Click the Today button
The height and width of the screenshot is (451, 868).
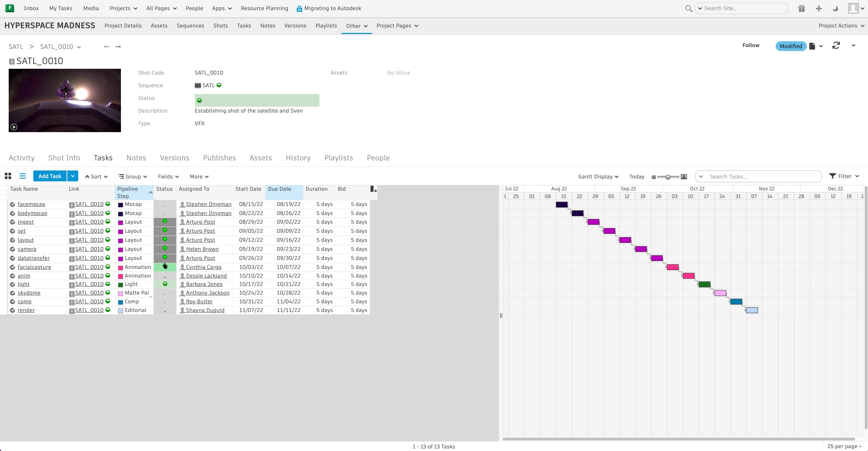tap(637, 177)
